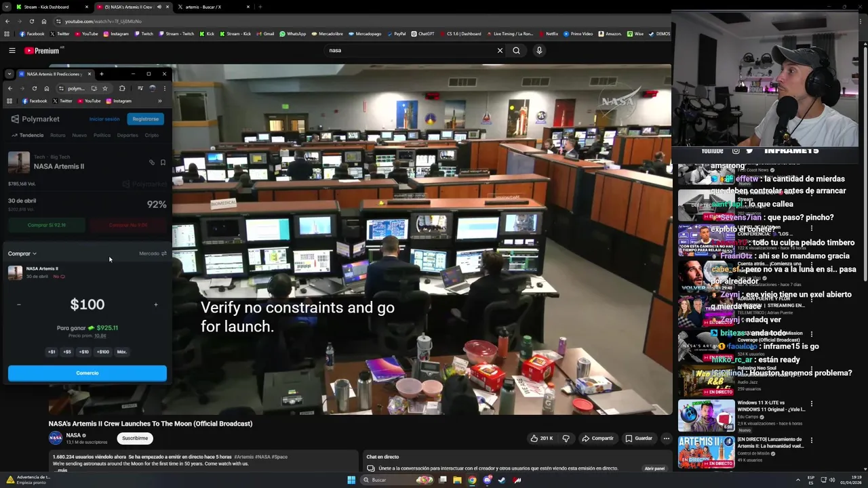Focus the Windows taskbar Buscar search box
868x488 pixels.
[x=396, y=480]
